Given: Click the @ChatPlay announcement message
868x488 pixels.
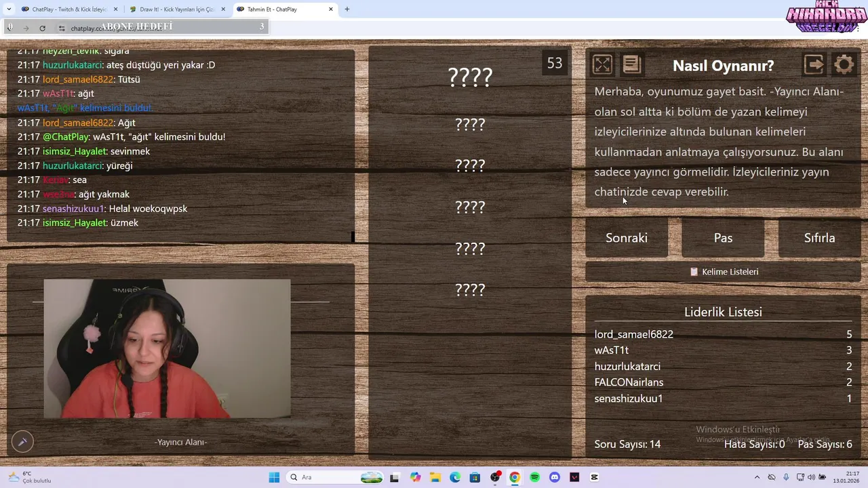Looking at the screenshot, I should (121, 137).
